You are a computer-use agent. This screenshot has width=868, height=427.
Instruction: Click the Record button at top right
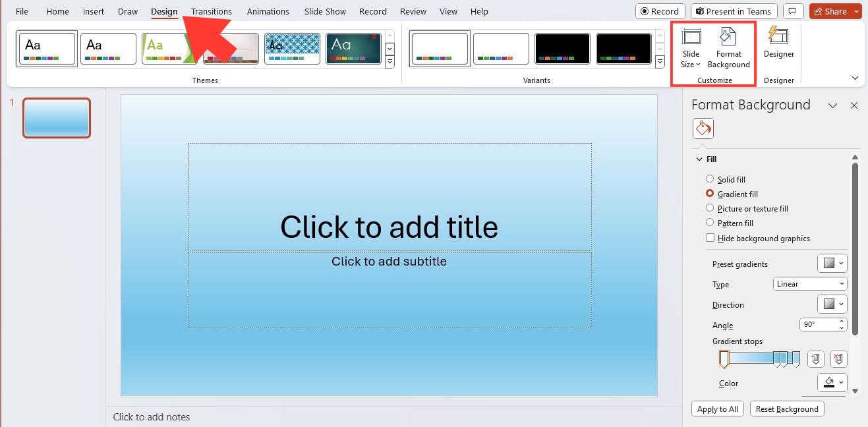660,11
